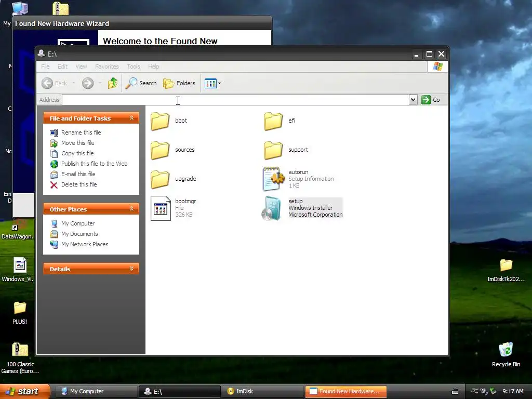Open the Views dropdown button
Image resolution: width=532 pixels, height=399 pixels.
pos(212,83)
